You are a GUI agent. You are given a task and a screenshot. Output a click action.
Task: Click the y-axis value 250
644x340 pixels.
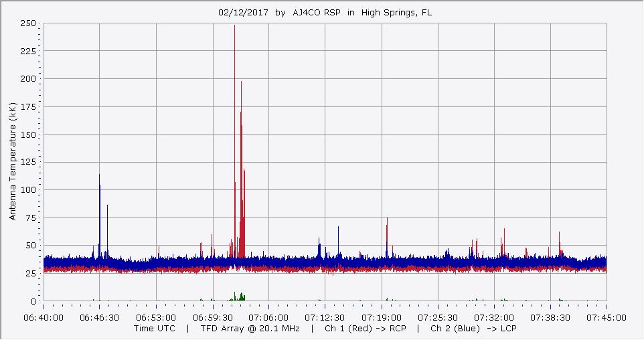pos(28,23)
